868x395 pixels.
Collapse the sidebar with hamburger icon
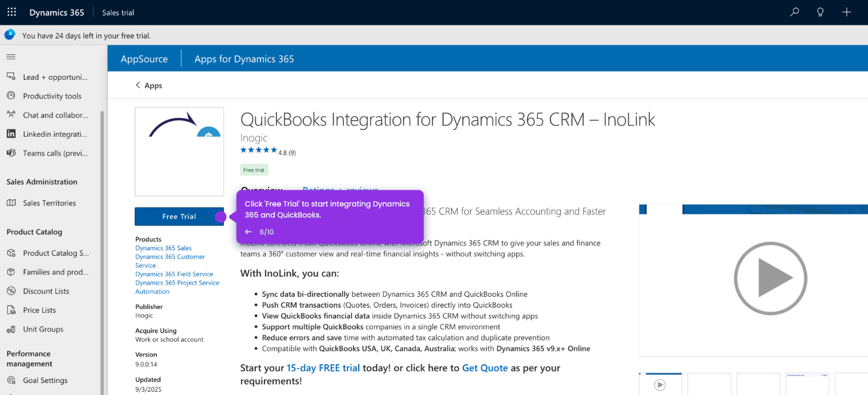[11, 57]
